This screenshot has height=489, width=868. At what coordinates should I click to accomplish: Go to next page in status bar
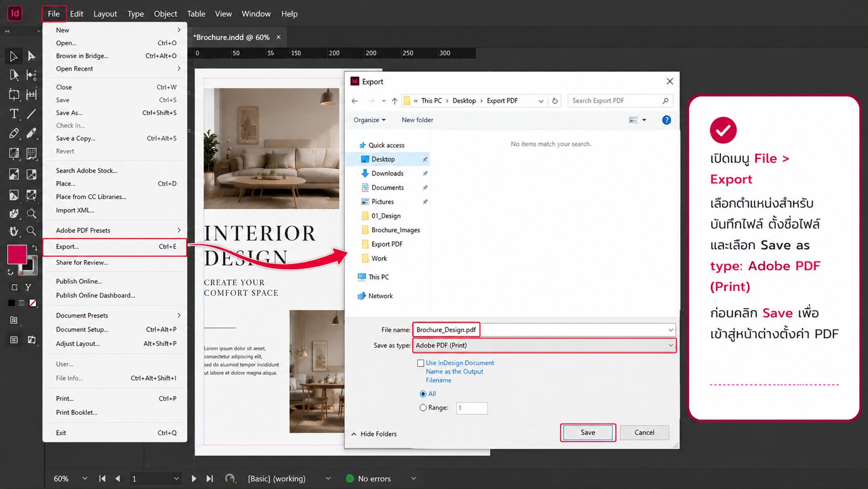(194, 479)
